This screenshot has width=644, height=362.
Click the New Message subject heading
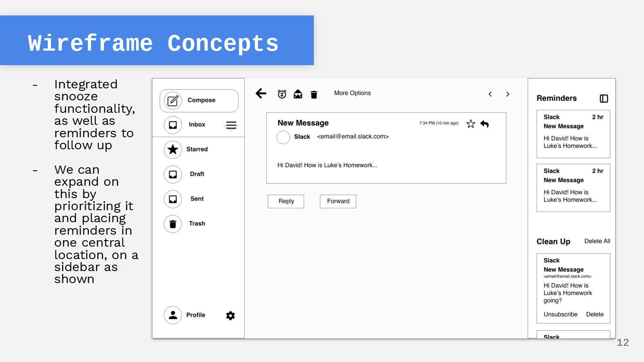click(303, 123)
